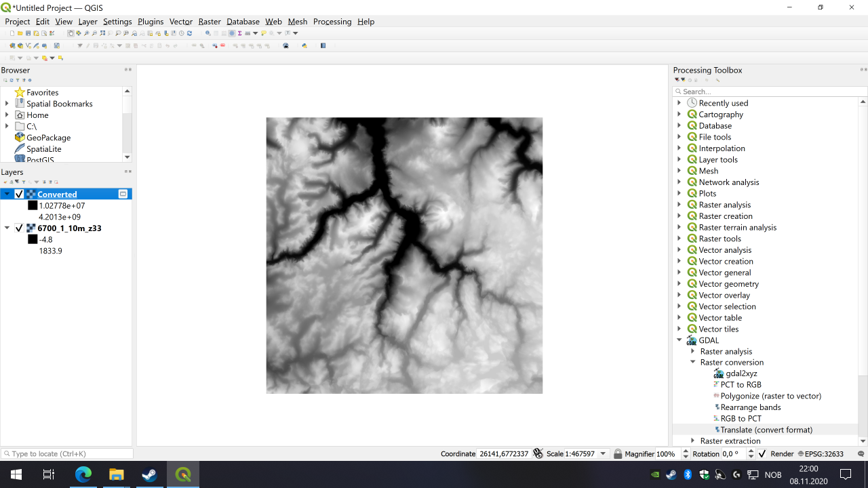This screenshot has height=488, width=868.
Task: Hide the 6700_1_10m_z33 layer
Action: tap(19, 228)
